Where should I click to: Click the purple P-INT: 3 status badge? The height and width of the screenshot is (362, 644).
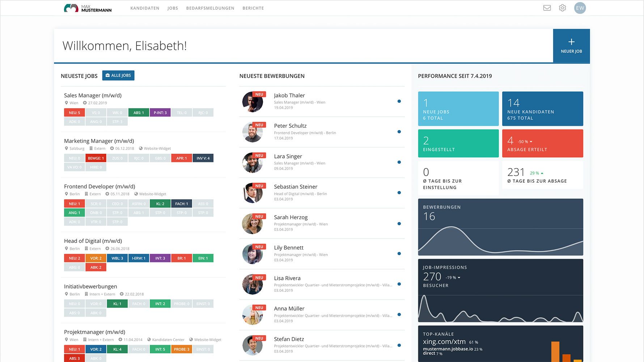point(160,112)
